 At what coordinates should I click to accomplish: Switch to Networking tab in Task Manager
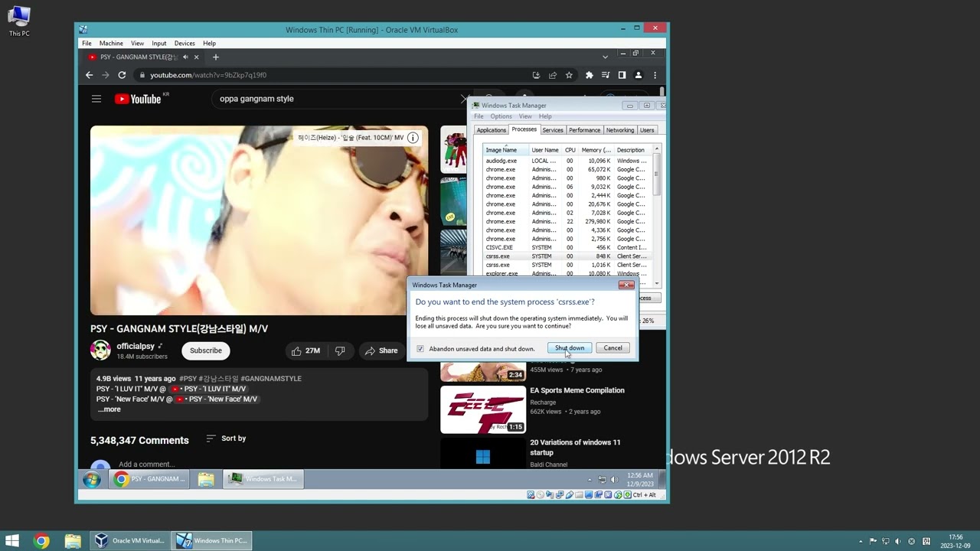tap(620, 130)
